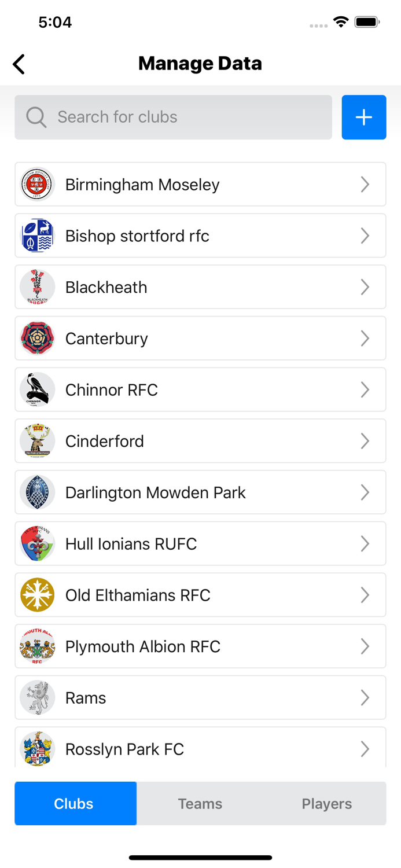This screenshot has width=401, height=868.
Task: Click the Bishop Stortford RFC badge
Action: point(37,236)
